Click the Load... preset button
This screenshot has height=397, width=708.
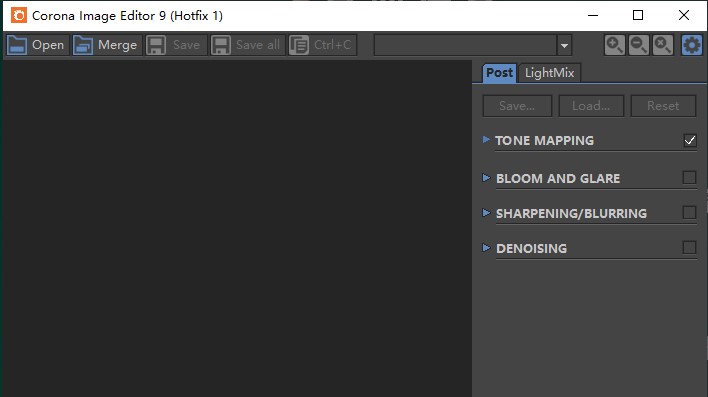[591, 106]
